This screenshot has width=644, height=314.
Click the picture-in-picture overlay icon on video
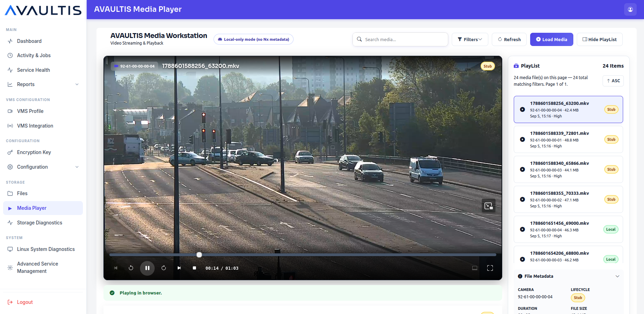click(x=488, y=206)
